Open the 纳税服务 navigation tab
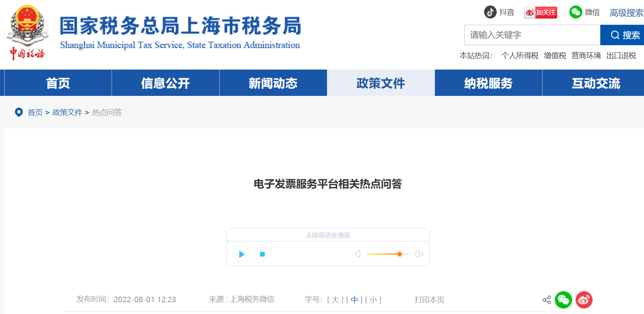The image size is (644, 314). pyautogui.click(x=488, y=83)
